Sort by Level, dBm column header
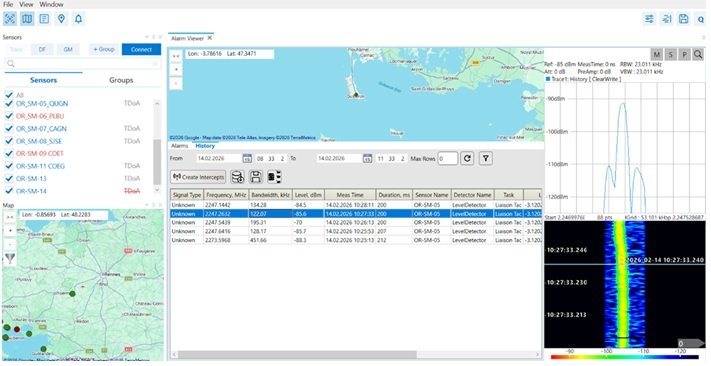This screenshot has height=366, width=711. pos(308,195)
